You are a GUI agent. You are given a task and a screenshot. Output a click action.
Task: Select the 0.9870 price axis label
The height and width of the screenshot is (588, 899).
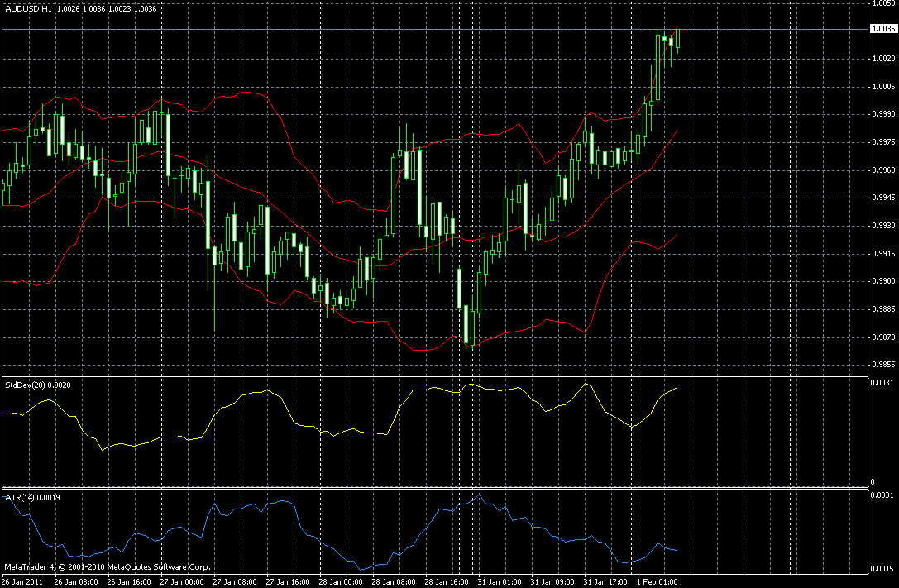[883, 337]
